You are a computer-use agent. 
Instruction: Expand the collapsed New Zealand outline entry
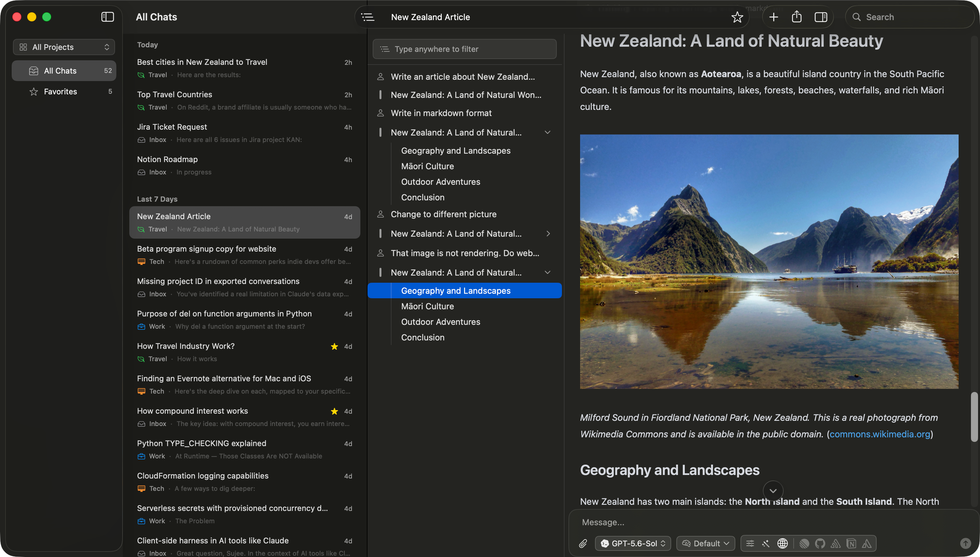pos(548,234)
